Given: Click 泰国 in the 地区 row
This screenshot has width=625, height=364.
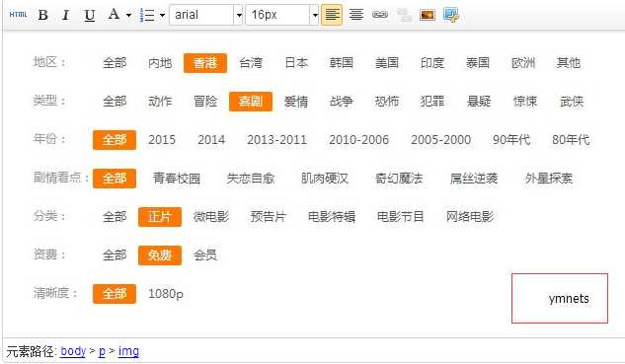Looking at the screenshot, I should (478, 63).
